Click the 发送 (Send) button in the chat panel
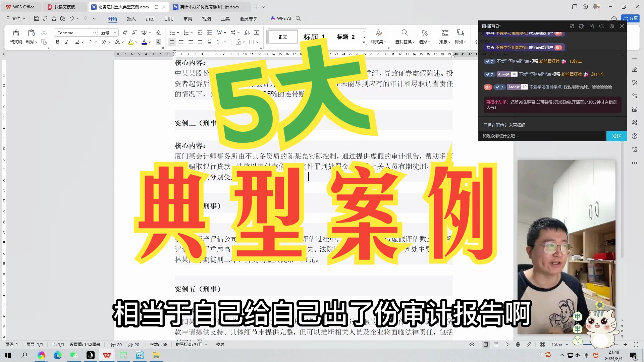The height and width of the screenshot is (362, 644). (616, 136)
